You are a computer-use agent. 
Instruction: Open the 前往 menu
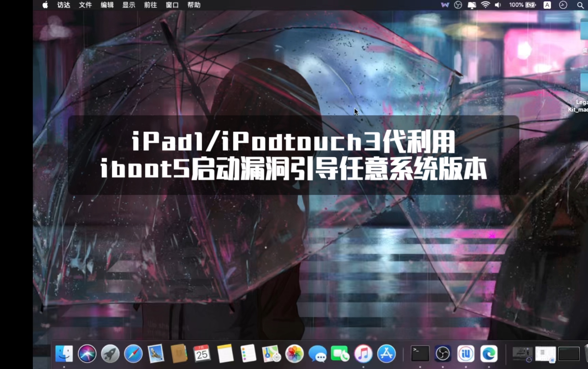(151, 5)
